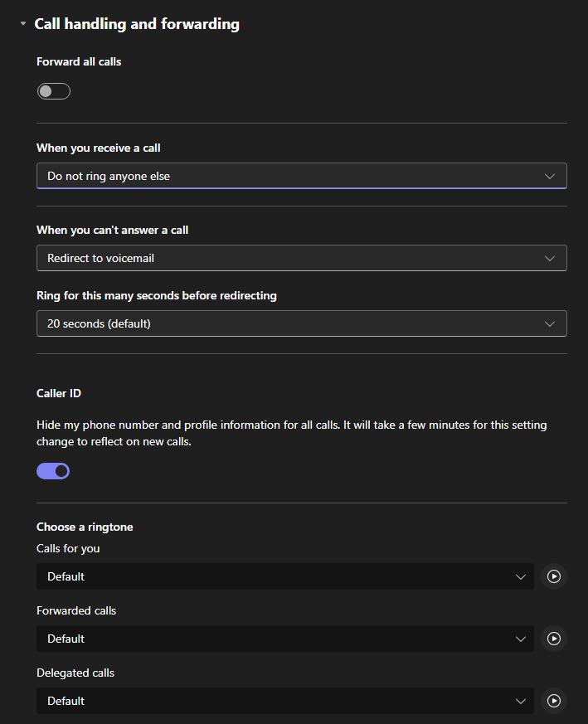Open the Forwarded calls ringtone dropdown
Viewport: 588px width, 724px height.
284,639
